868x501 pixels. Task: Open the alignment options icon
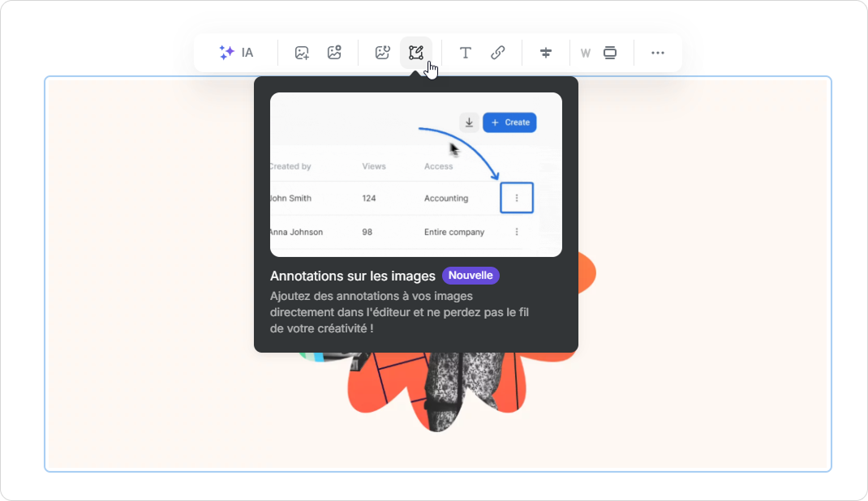546,53
